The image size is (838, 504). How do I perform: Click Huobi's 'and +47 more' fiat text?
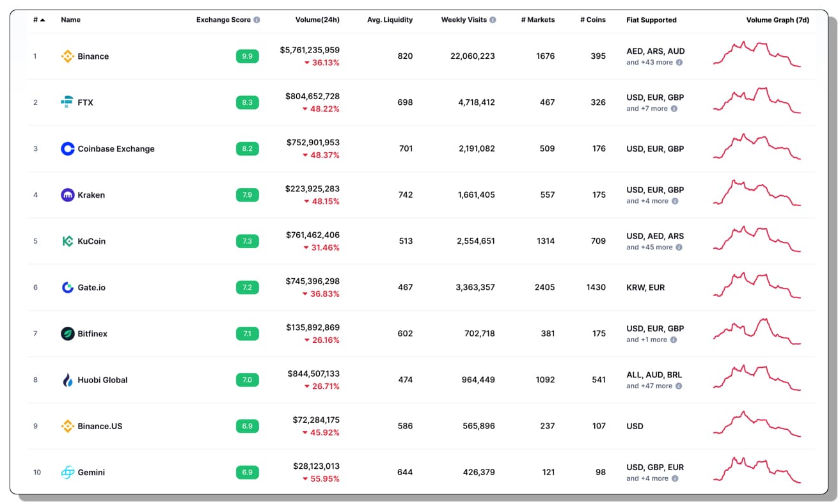pos(649,386)
